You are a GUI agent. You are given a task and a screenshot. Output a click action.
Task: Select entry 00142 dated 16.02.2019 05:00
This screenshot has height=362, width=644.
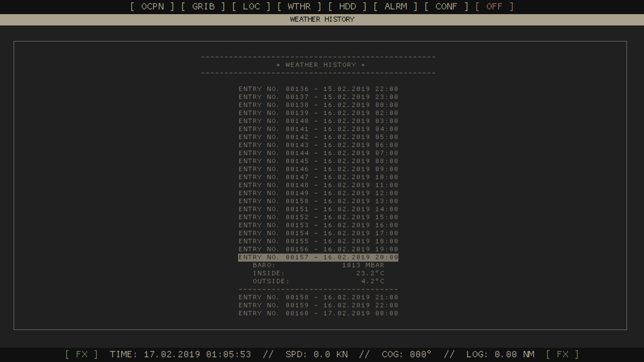(318, 137)
